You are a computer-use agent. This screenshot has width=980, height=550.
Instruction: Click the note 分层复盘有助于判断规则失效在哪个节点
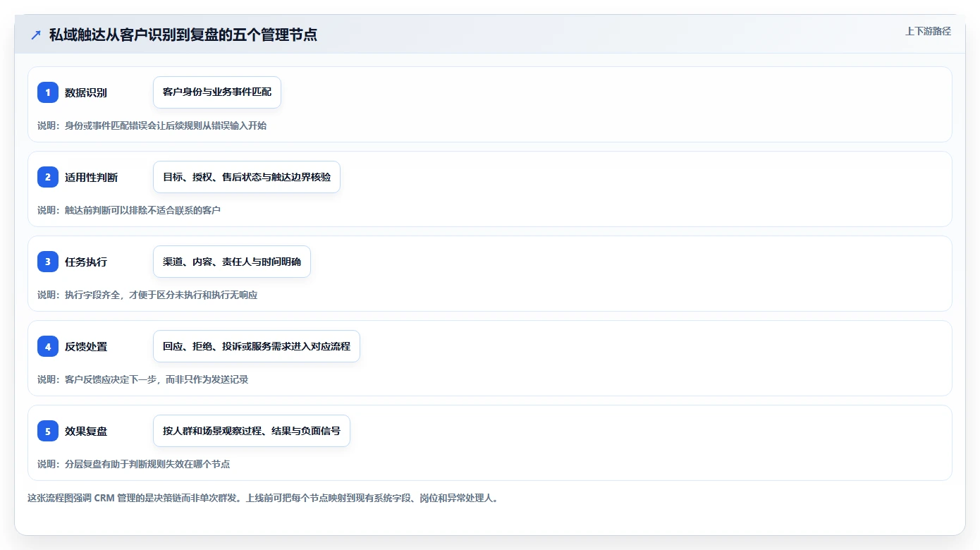pyautogui.click(x=147, y=464)
